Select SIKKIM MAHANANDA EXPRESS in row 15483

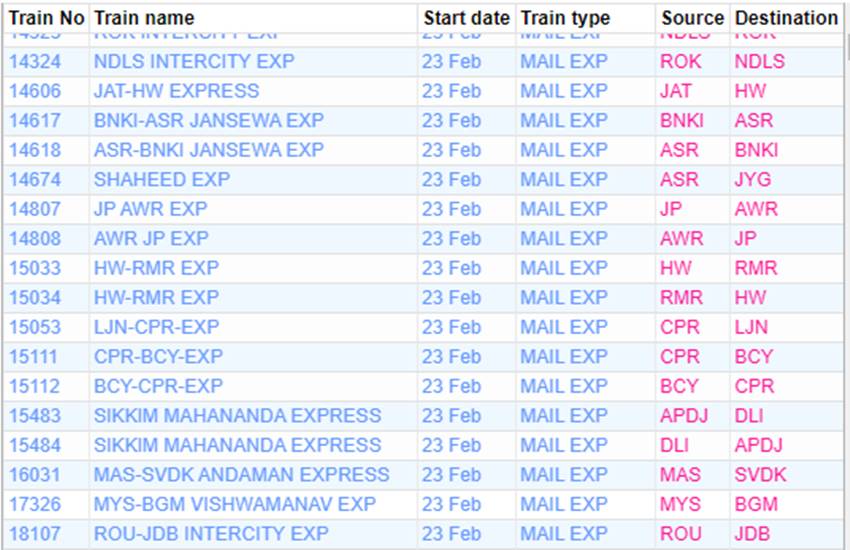[237, 416]
